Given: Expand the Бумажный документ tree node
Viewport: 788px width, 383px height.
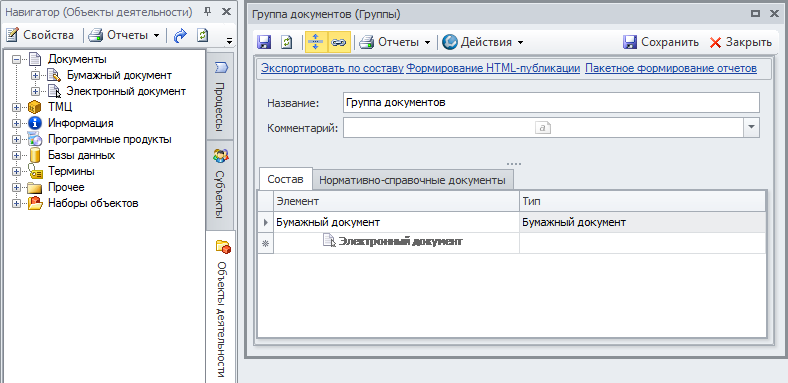Looking at the screenshot, I should pyautogui.click(x=35, y=75).
